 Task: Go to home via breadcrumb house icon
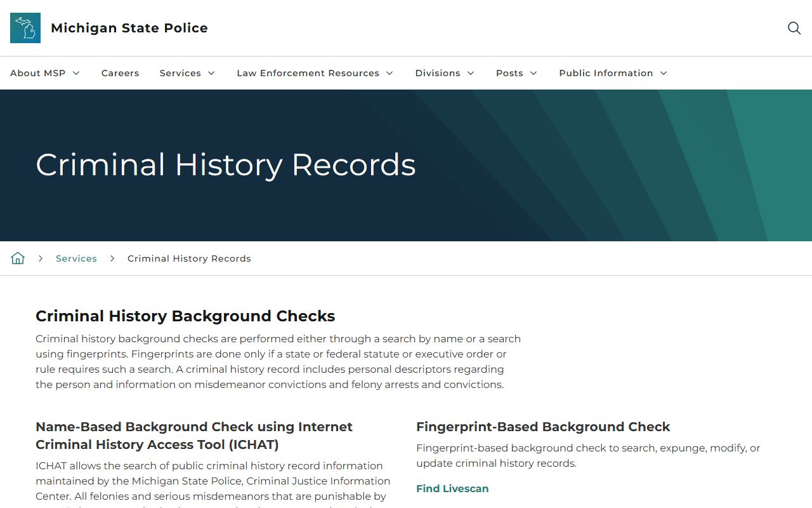(18, 258)
